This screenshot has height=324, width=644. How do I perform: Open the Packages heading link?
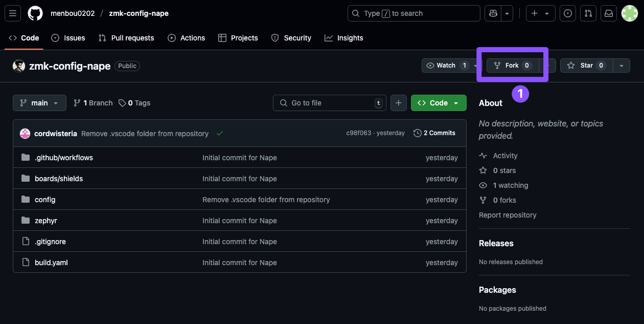pos(497,290)
